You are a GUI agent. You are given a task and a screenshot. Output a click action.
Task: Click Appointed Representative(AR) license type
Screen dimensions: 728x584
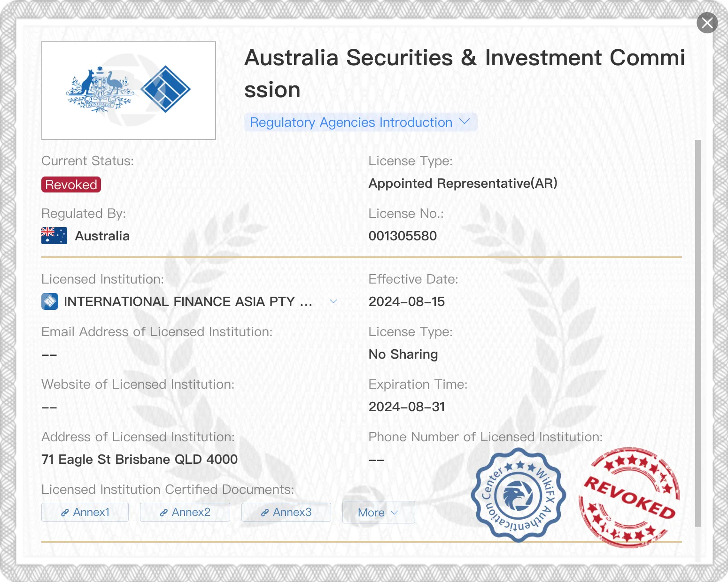click(x=463, y=183)
